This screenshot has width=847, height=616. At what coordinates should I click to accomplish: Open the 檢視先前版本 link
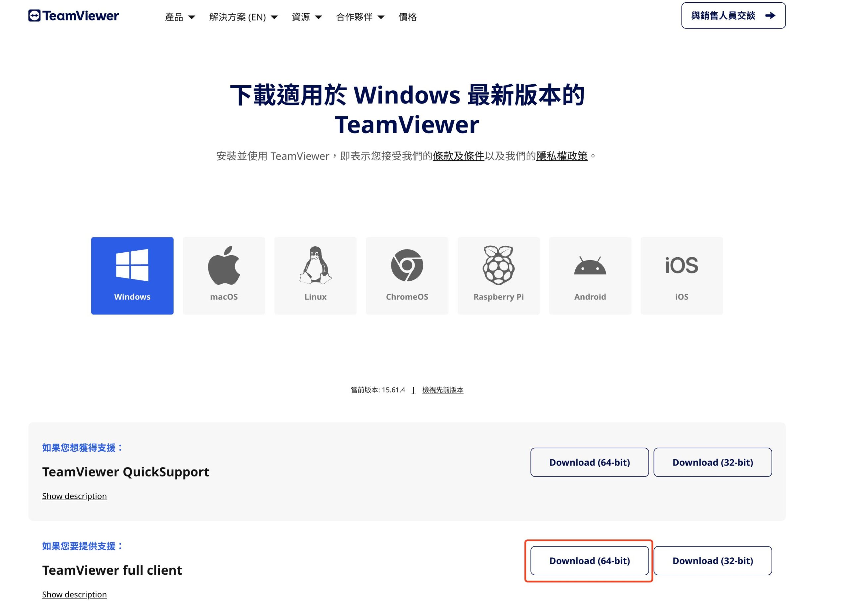[443, 390]
